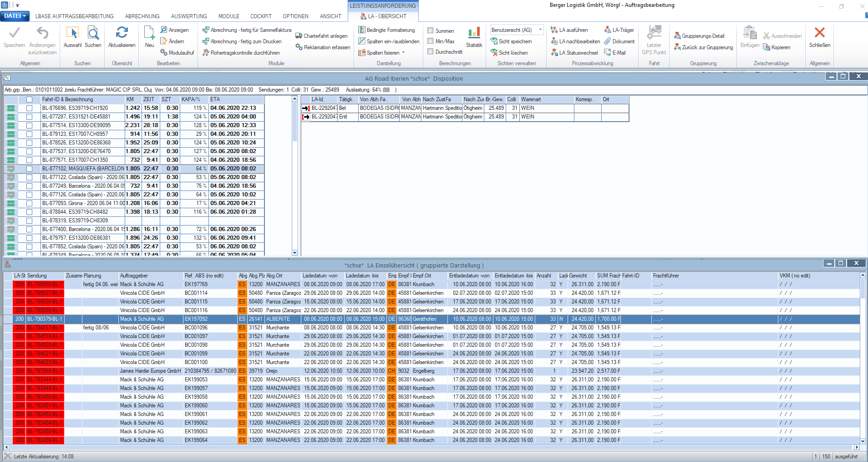The width and height of the screenshot is (868, 462).
Task: Enable the Min/Max checkbox
Action: tap(430, 41)
